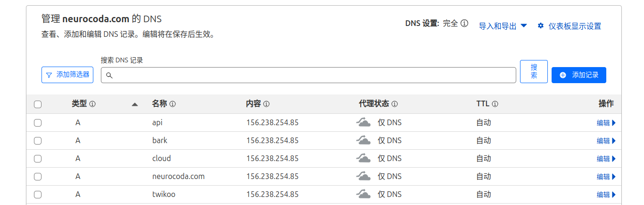644x205 pixels.
Task: Click the 添加筛选器 button
Action: pyautogui.click(x=67, y=75)
